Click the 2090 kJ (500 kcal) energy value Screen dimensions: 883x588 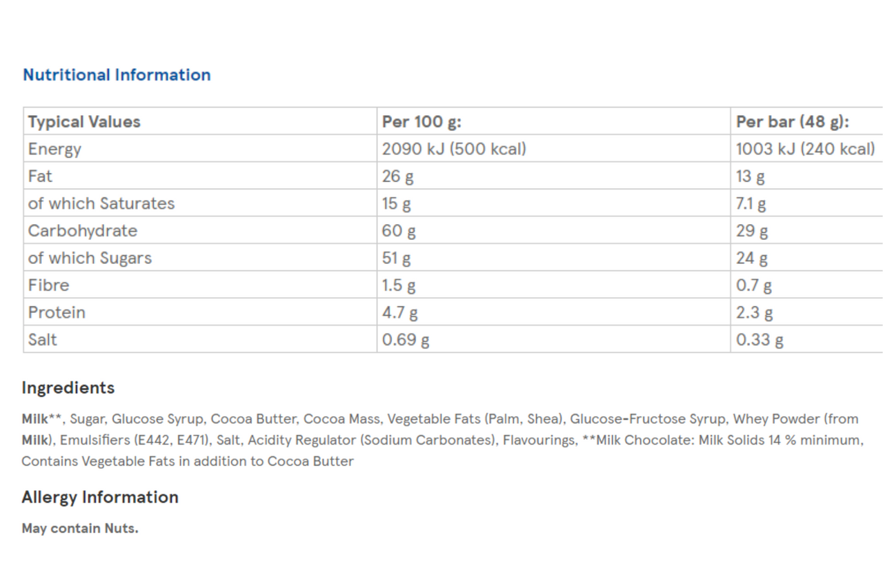coord(454,149)
